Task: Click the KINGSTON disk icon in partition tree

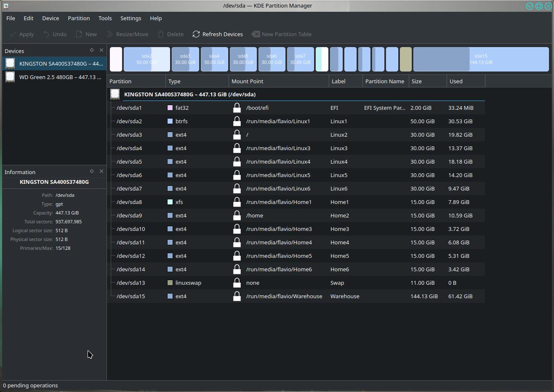Action: tap(115, 94)
